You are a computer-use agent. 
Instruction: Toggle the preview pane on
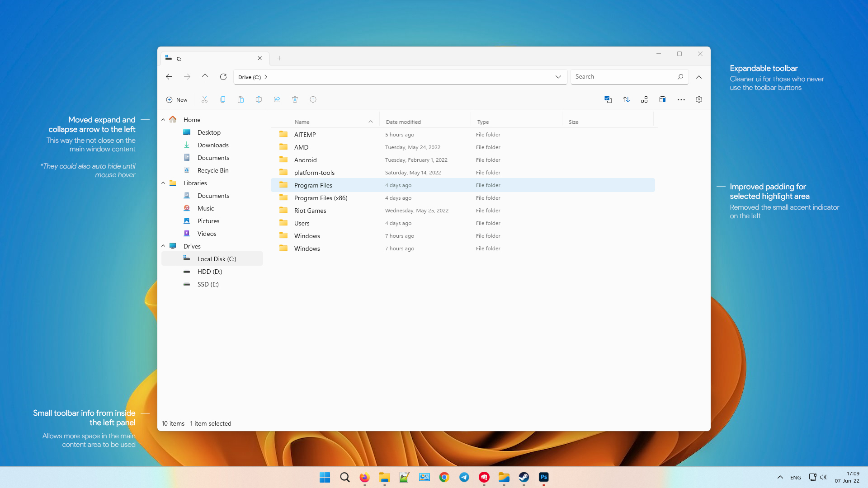click(x=662, y=99)
